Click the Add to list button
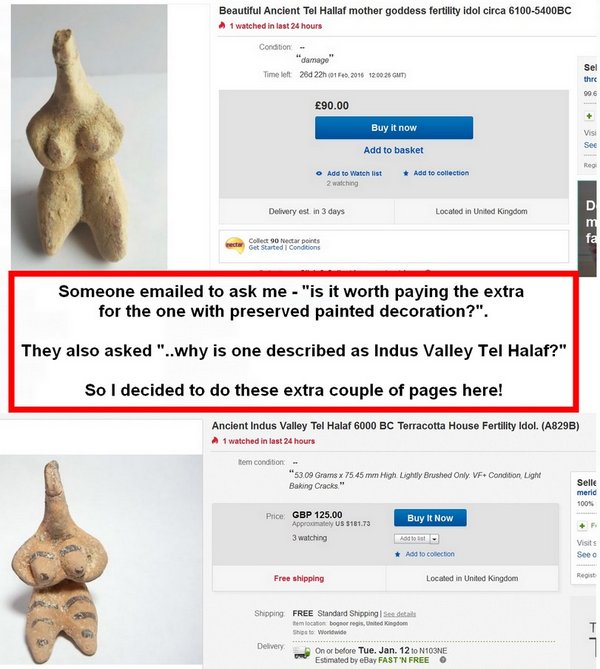This screenshot has width=600, height=669. pyautogui.click(x=412, y=539)
